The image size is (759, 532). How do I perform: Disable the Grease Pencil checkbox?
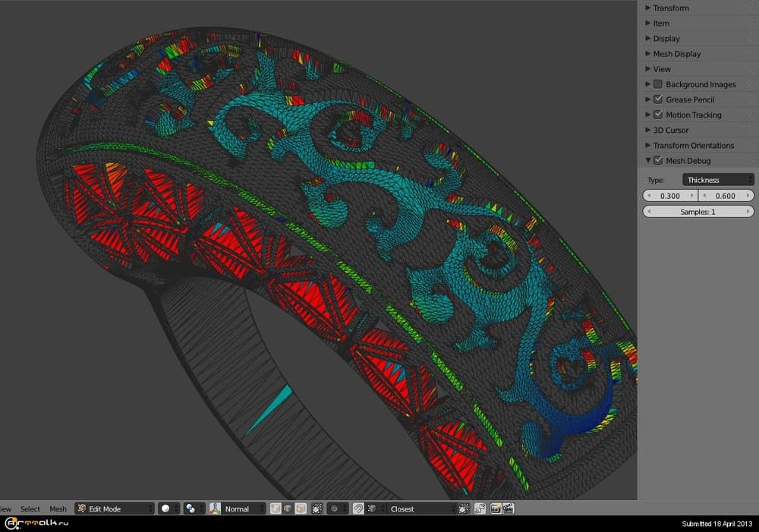click(658, 99)
